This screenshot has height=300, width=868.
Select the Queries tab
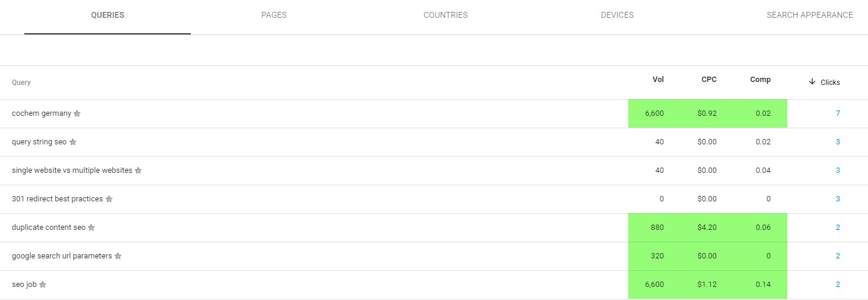[x=107, y=15]
